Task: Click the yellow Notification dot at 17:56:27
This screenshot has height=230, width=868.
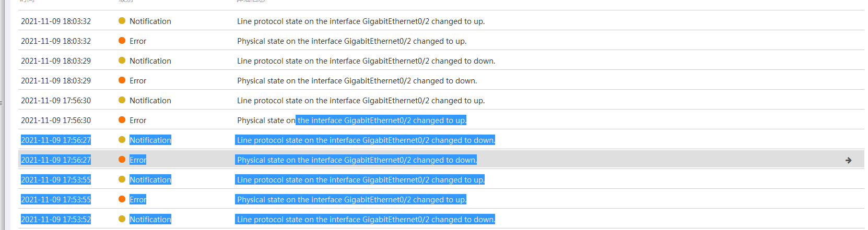Action: (122, 140)
